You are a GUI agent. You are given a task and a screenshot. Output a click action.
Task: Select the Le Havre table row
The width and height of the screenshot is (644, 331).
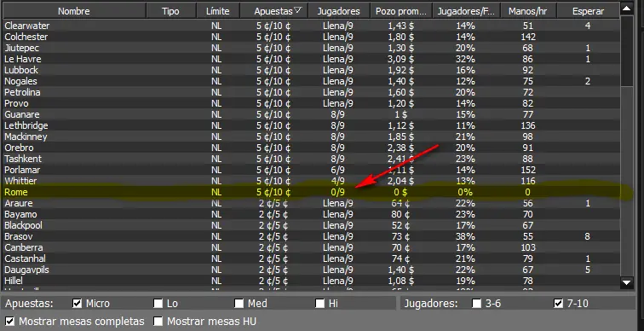point(311,59)
